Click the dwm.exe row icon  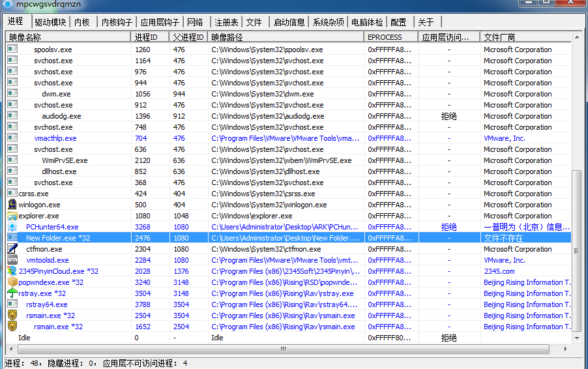pyautogui.click(x=12, y=93)
